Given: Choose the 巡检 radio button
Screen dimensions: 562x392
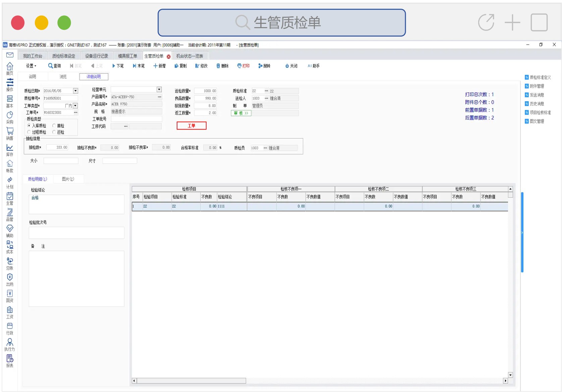Looking at the screenshot, I should pyautogui.click(x=54, y=132).
